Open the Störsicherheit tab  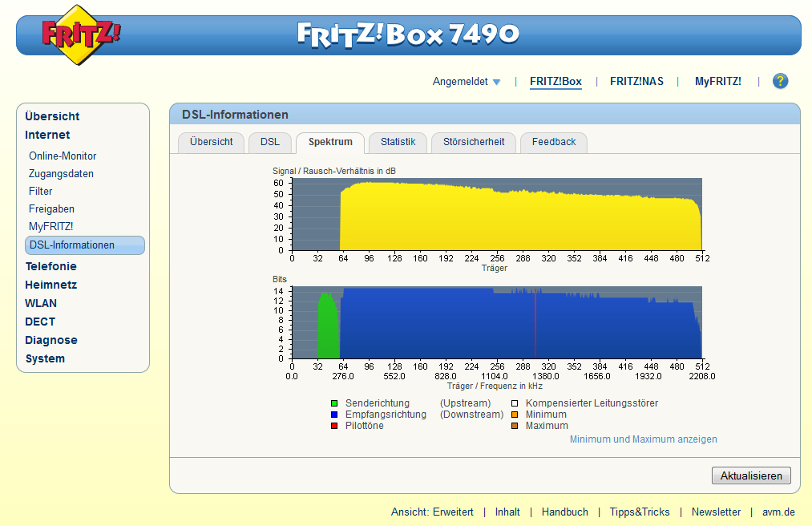(x=474, y=143)
